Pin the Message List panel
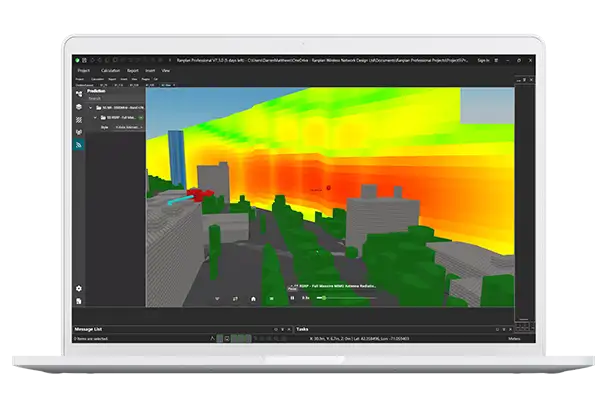The width and height of the screenshot is (604, 394). (x=276, y=330)
